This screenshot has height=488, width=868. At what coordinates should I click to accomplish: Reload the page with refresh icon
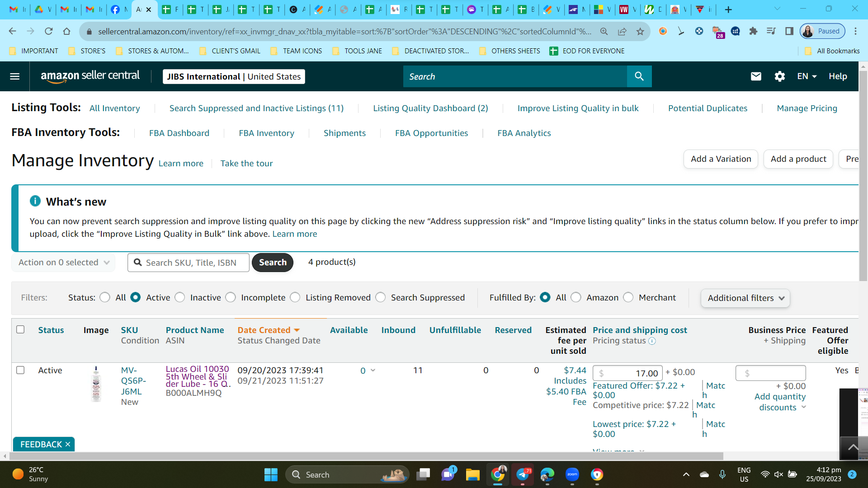(49, 31)
